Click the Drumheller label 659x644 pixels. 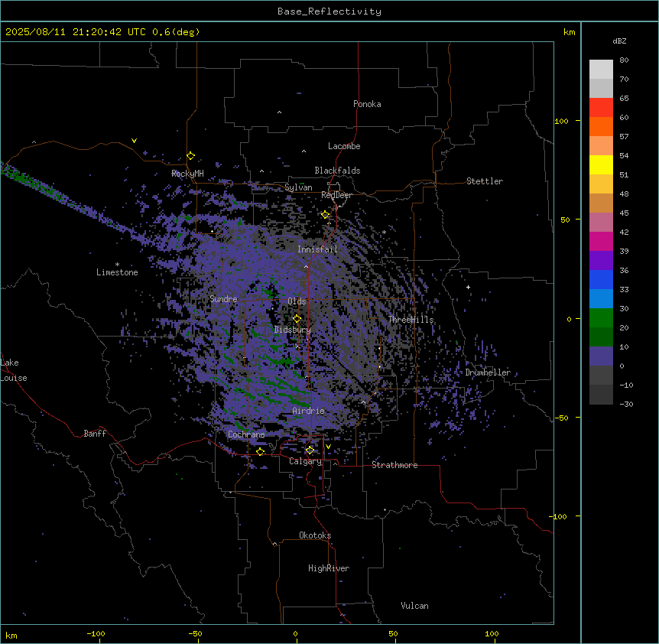488,372
